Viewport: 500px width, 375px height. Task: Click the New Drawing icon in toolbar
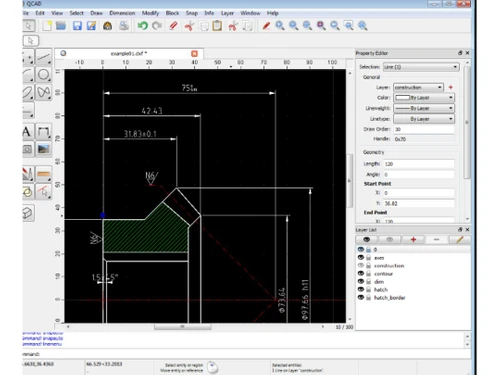pyautogui.click(x=47, y=26)
